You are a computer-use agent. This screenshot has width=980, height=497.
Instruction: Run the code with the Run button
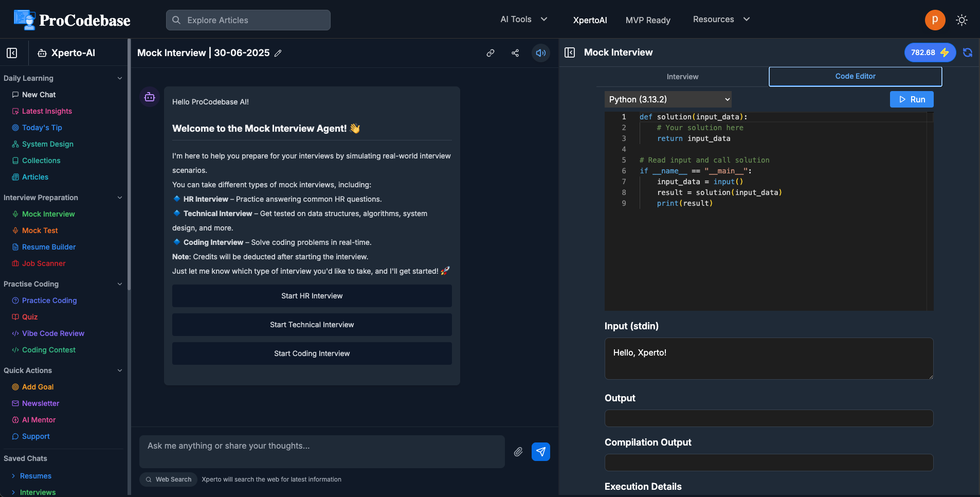(912, 99)
